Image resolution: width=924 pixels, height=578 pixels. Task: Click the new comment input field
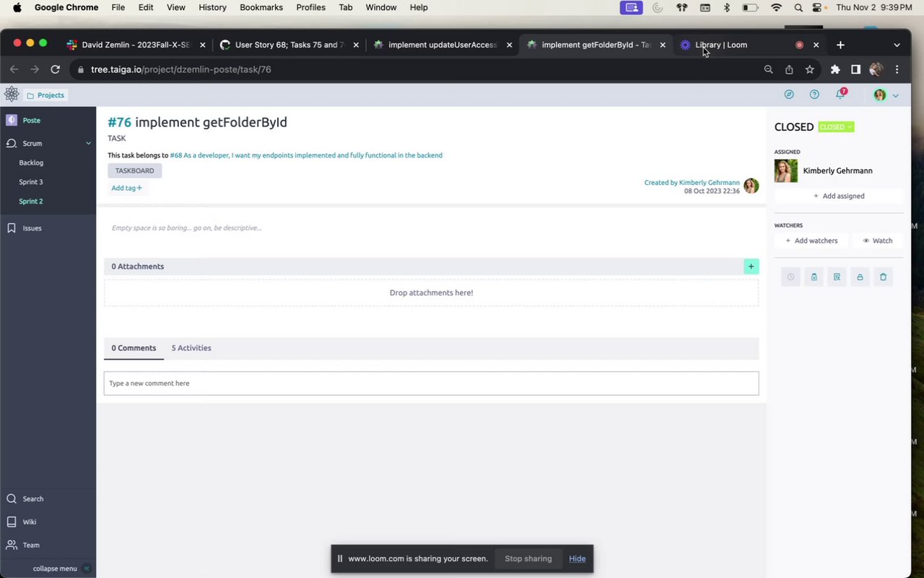pyautogui.click(x=431, y=384)
